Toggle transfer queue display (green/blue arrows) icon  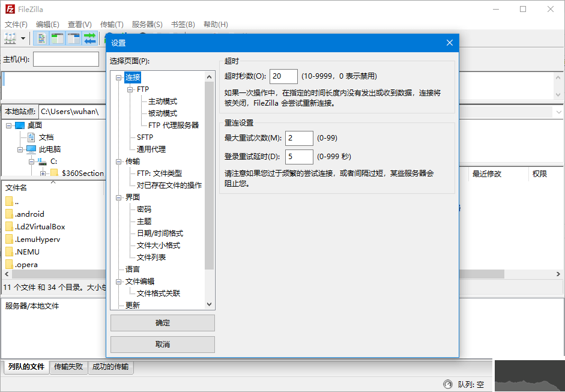(x=90, y=38)
